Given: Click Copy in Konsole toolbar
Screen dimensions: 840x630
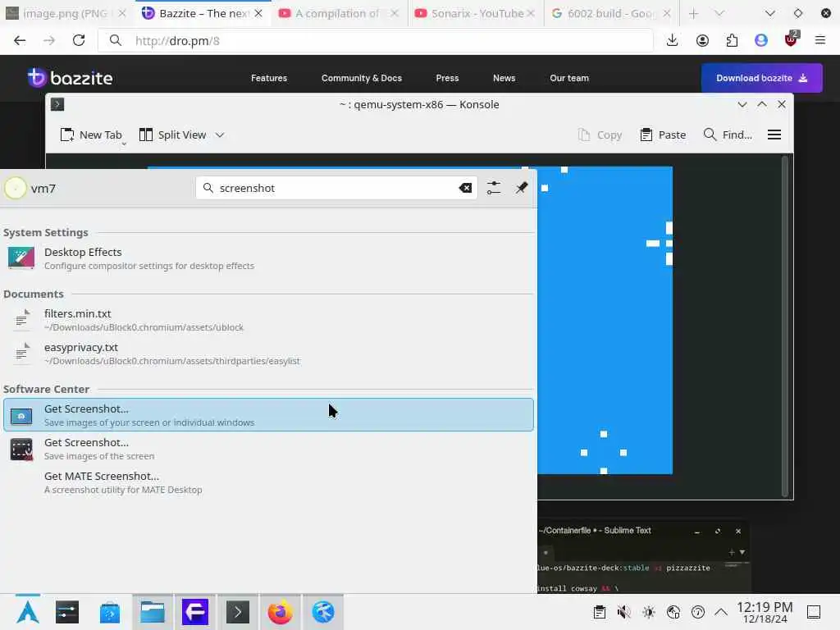Looking at the screenshot, I should [x=600, y=135].
